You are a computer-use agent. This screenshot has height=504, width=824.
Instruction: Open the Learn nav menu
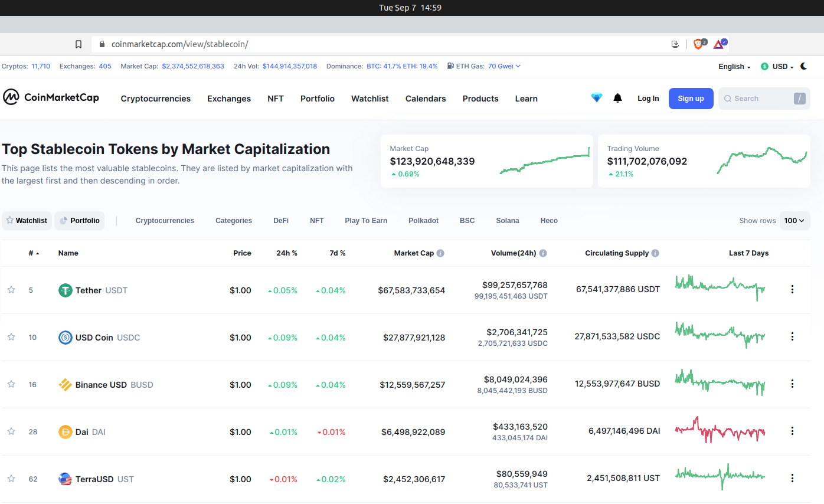527,99
